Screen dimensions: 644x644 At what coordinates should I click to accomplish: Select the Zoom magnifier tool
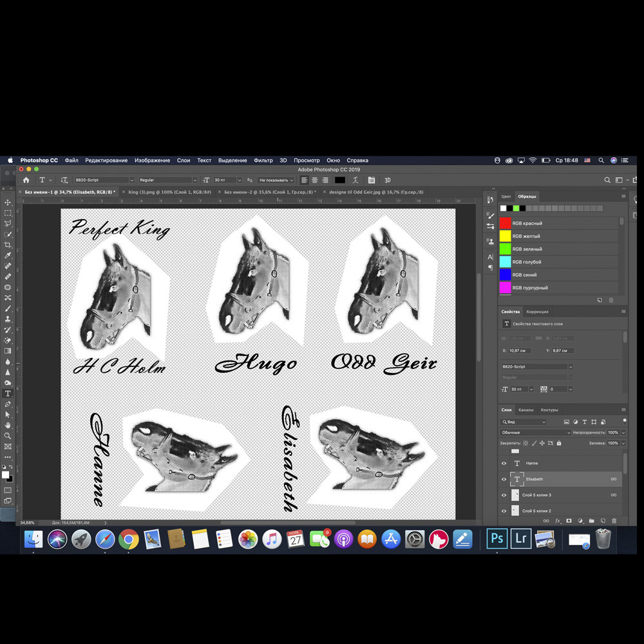(x=8, y=436)
